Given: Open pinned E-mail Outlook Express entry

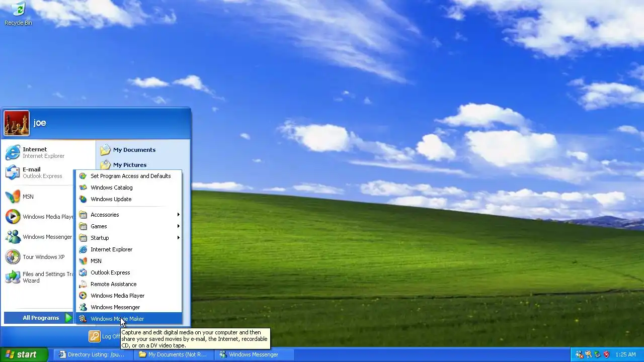Looking at the screenshot, I should pyautogui.click(x=39, y=172).
